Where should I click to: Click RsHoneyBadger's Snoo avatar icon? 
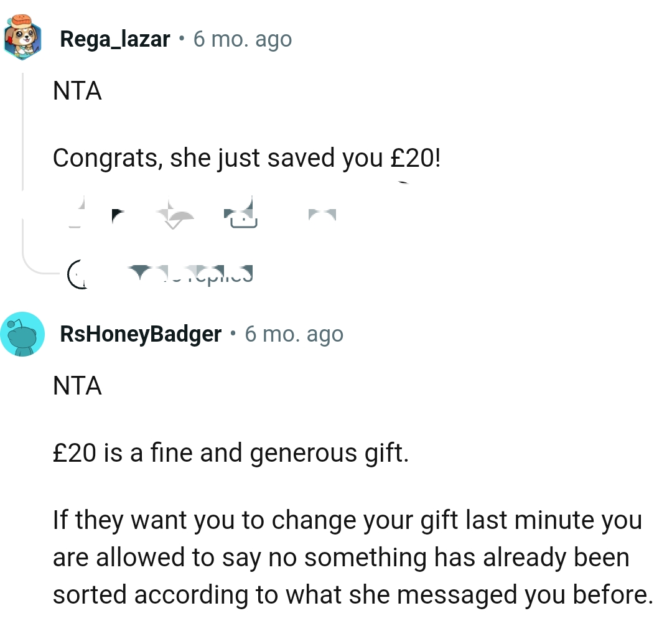(x=23, y=334)
